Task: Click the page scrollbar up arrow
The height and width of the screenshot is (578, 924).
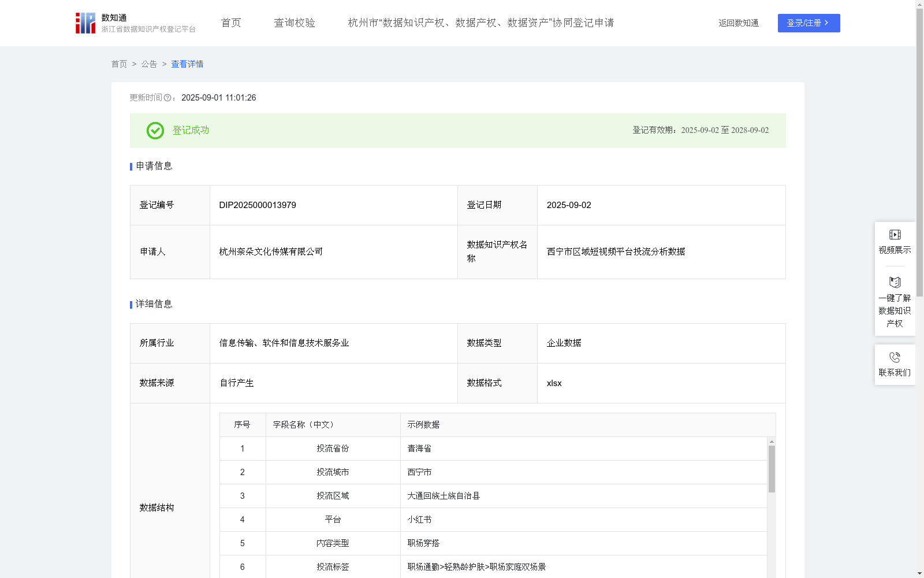Action: (x=919, y=4)
